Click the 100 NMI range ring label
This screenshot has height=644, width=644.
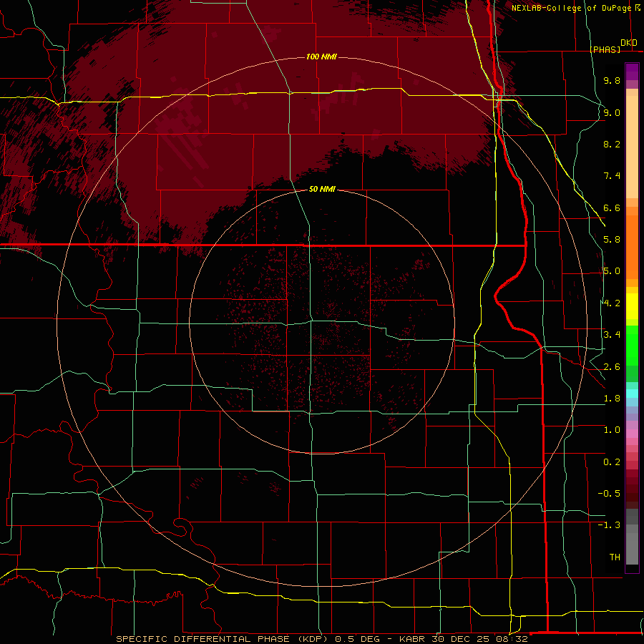point(321,57)
